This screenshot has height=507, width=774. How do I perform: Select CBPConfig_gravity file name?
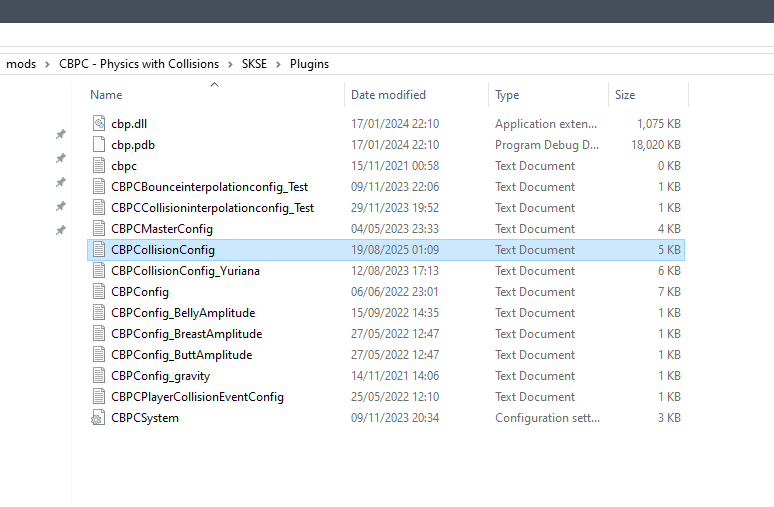pos(160,376)
